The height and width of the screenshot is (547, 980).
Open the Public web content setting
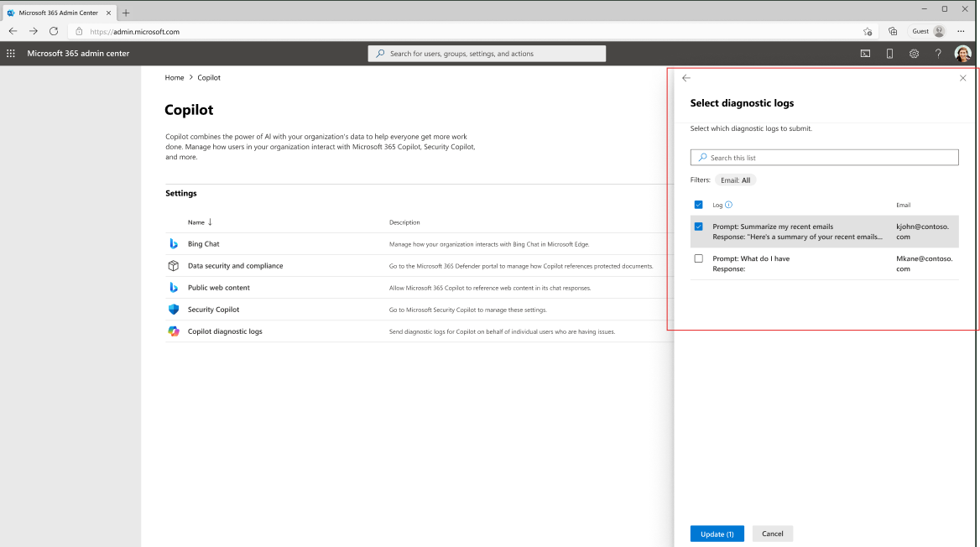[x=219, y=288]
